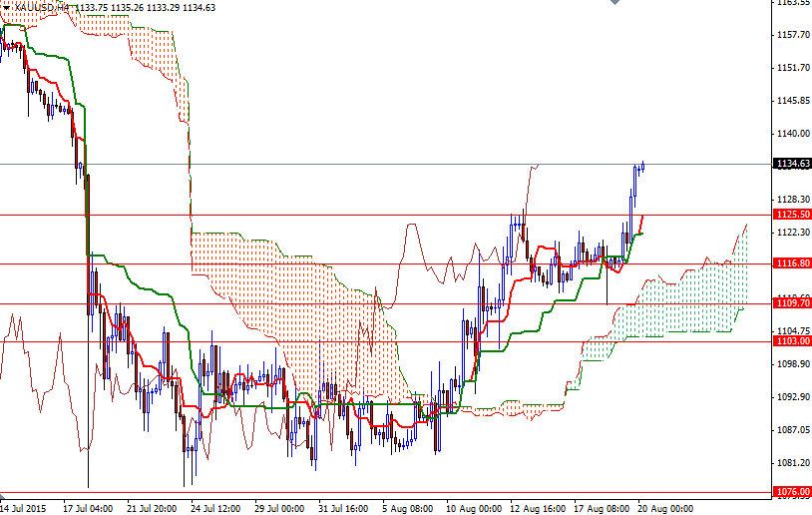The image size is (812, 515).
Task: Click the 17 Jul 04:00 time label
Action: click(x=88, y=509)
